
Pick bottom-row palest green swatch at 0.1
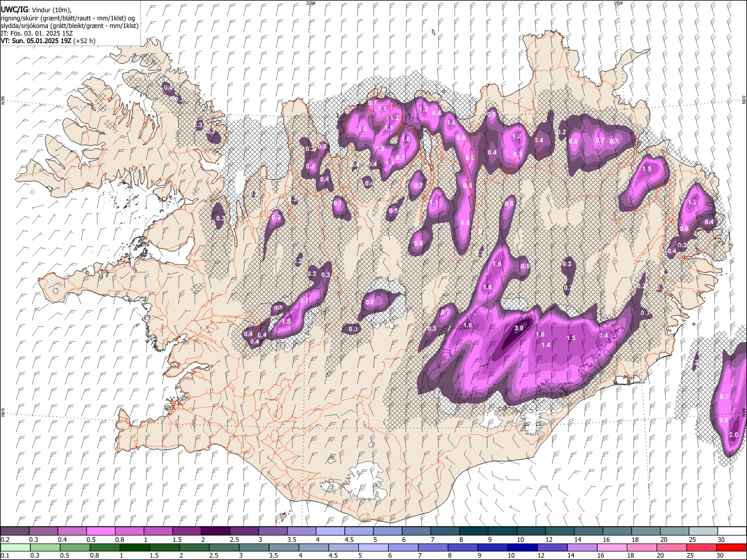click(x=15, y=547)
